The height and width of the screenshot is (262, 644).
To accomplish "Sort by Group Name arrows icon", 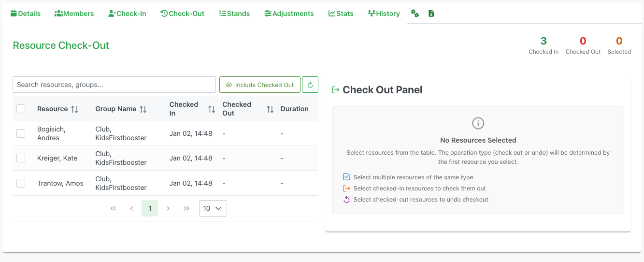I will pos(143,109).
